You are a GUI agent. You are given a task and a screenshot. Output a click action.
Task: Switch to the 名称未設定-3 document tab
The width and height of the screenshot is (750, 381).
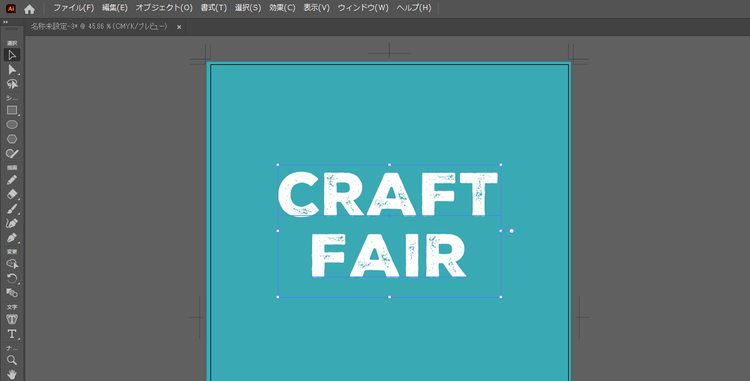coord(99,27)
